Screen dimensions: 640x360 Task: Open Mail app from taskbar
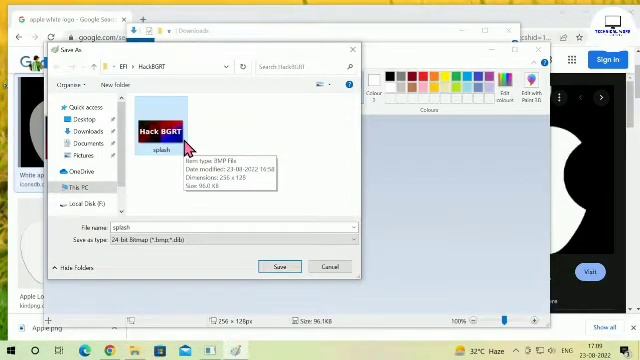pyautogui.click(x=185, y=351)
